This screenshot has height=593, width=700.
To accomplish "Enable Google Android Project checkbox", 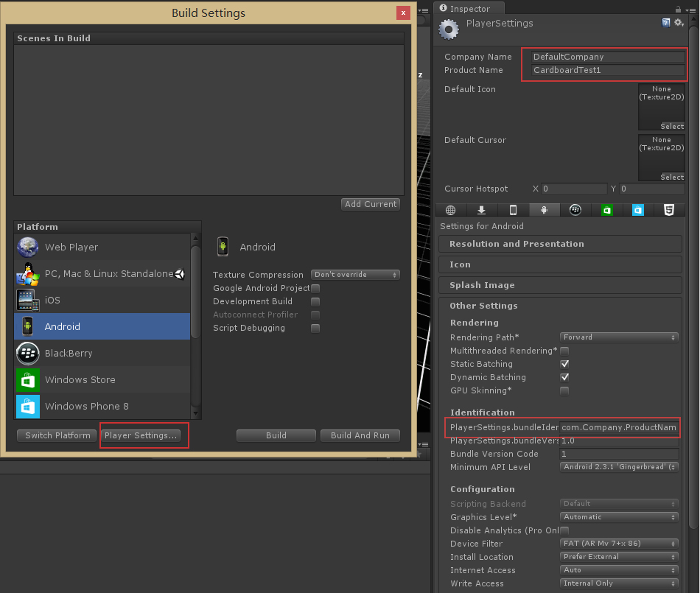I will (315, 288).
